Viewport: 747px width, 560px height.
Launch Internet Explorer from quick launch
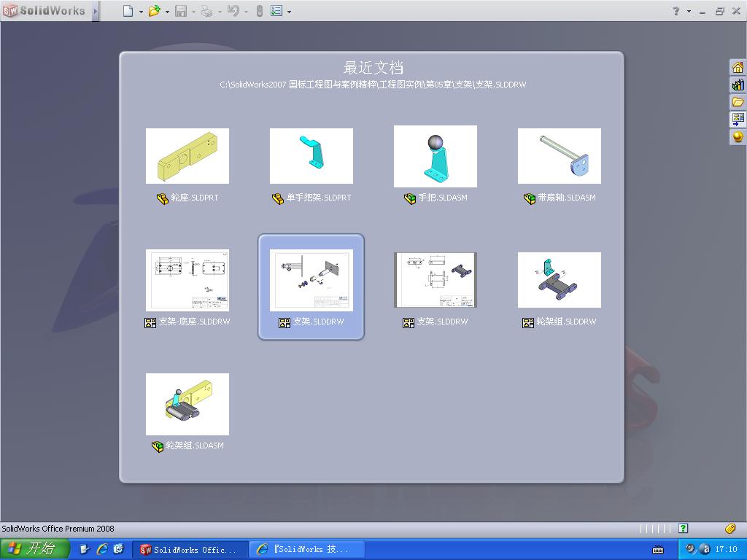(102, 549)
